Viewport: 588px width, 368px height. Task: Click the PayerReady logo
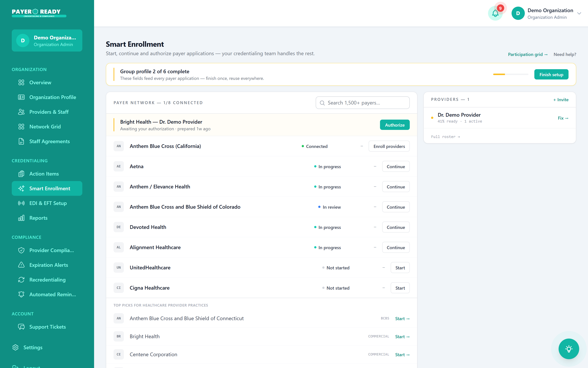tap(39, 13)
